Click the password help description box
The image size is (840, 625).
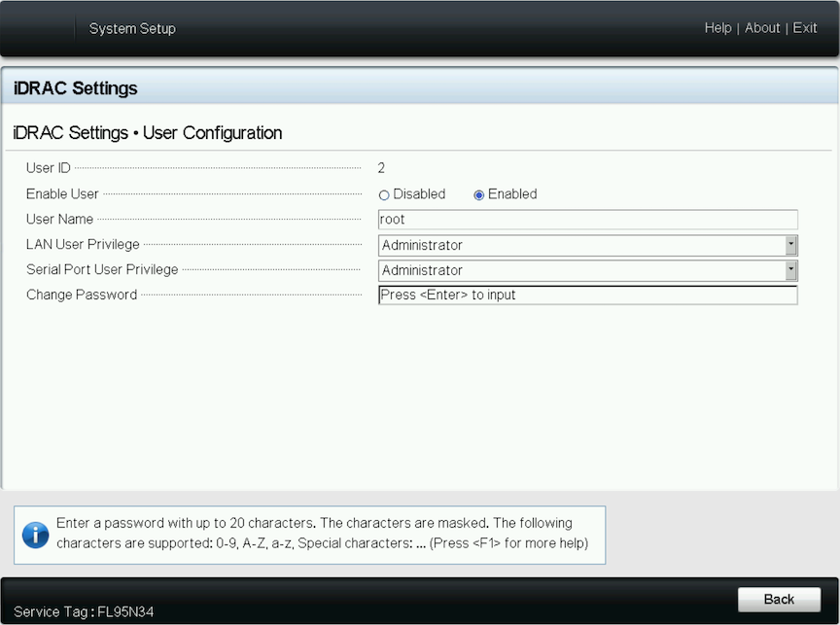click(309, 535)
